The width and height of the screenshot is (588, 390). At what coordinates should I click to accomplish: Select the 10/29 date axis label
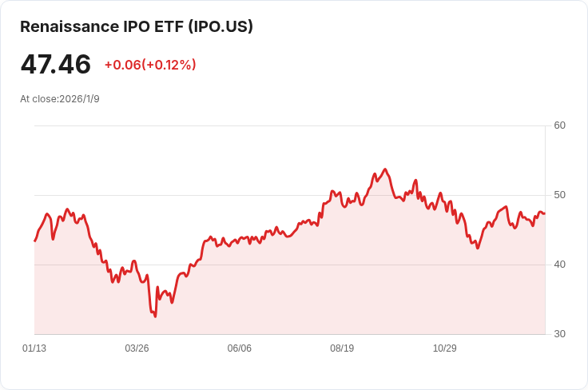pyautogui.click(x=445, y=348)
